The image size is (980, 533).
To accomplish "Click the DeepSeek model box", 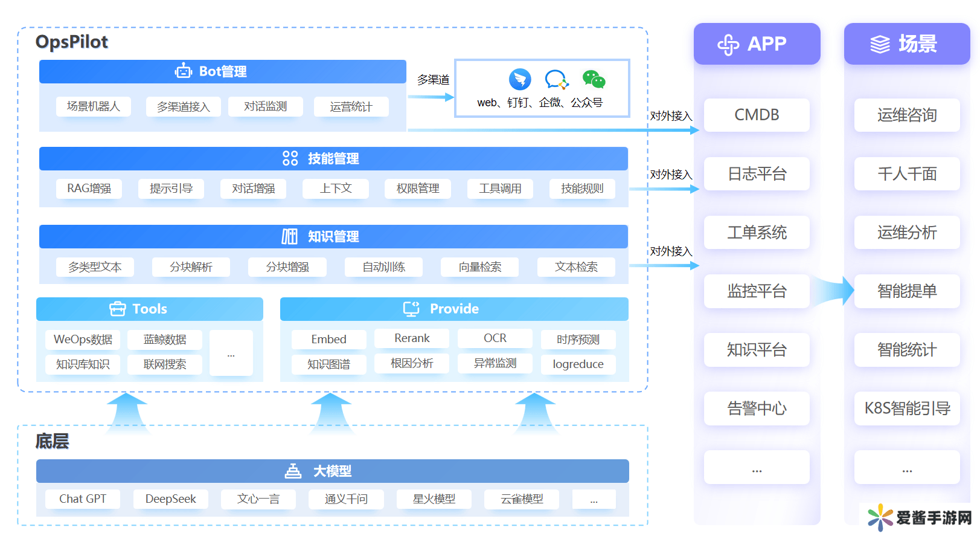I will tap(170, 499).
